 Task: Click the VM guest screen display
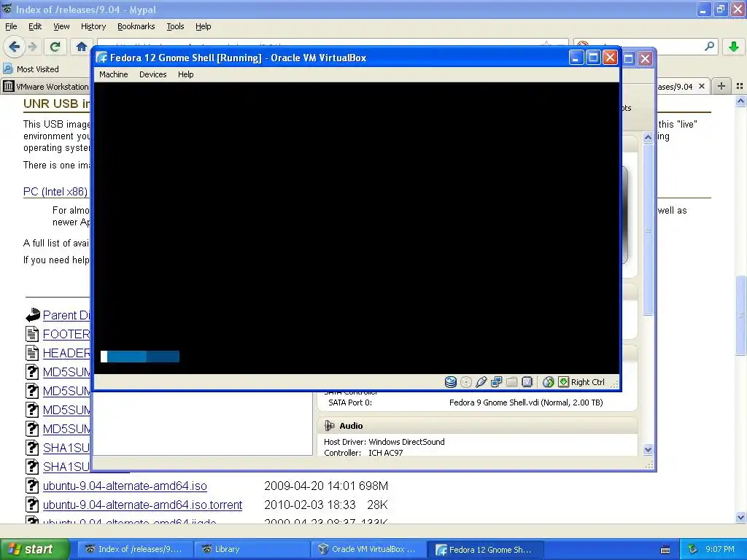(x=357, y=228)
